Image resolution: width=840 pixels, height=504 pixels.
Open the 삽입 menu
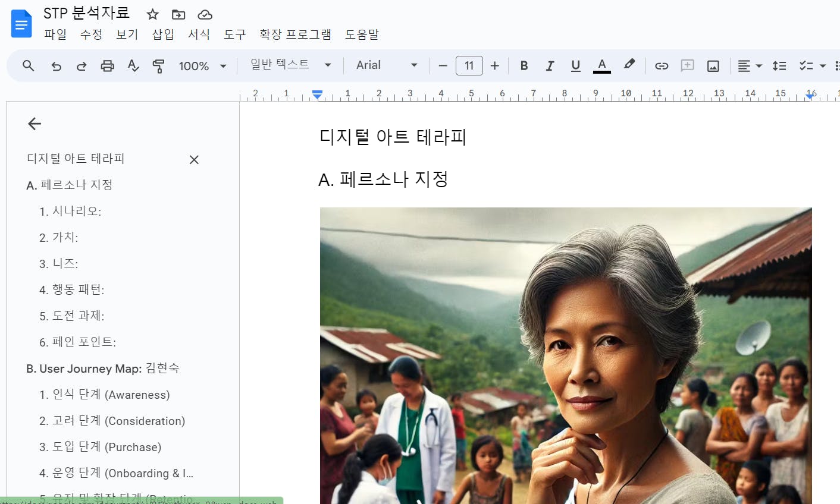pyautogui.click(x=163, y=34)
